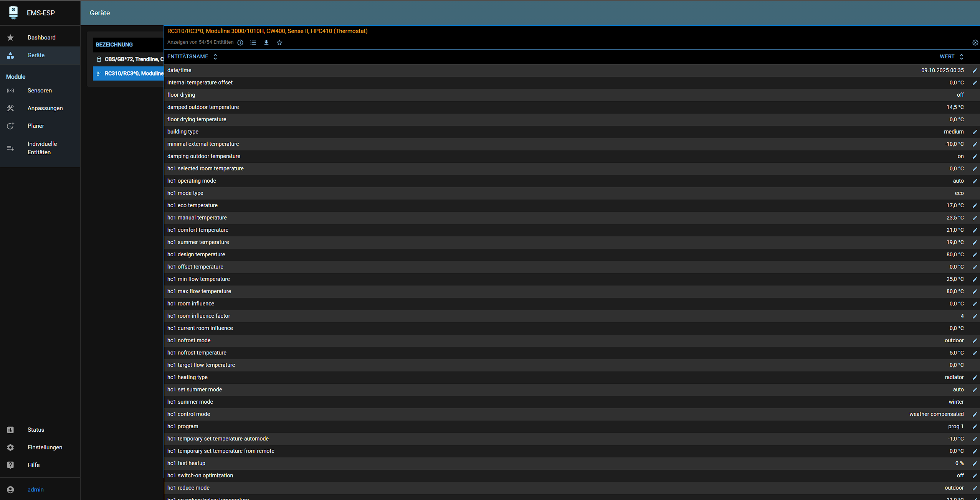Open the Dashboard page
Viewport: 980px width, 500px height.
(x=40, y=38)
